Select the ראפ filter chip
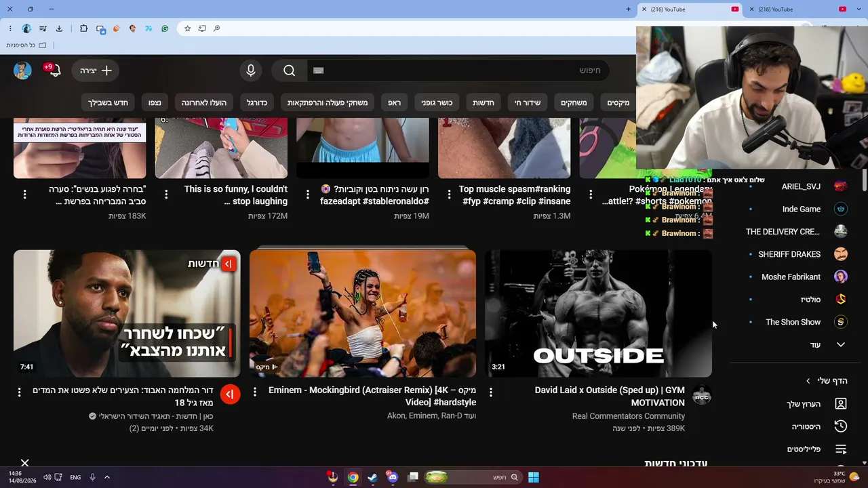The width and height of the screenshot is (868, 488). [394, 103]
